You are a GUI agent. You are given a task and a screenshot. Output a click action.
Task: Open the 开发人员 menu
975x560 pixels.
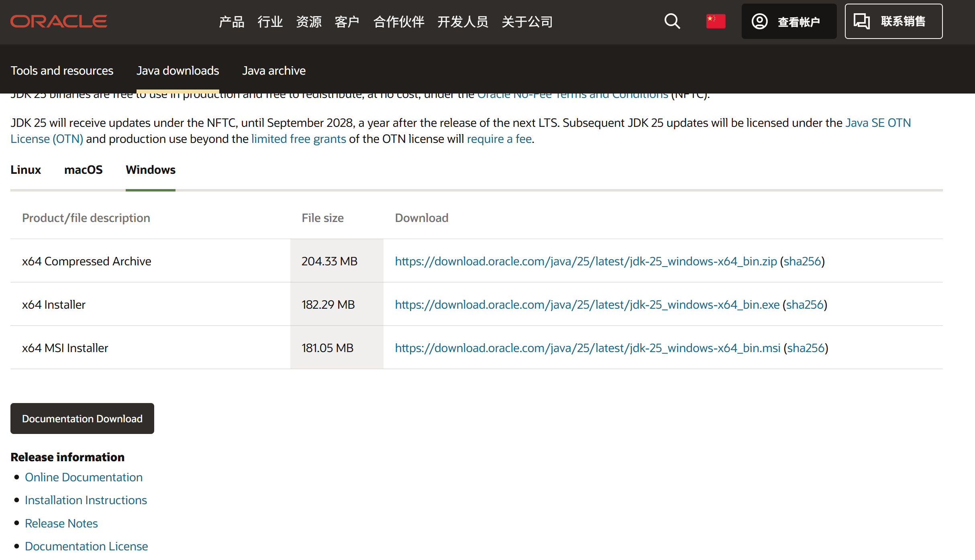(x=463, y=22)
